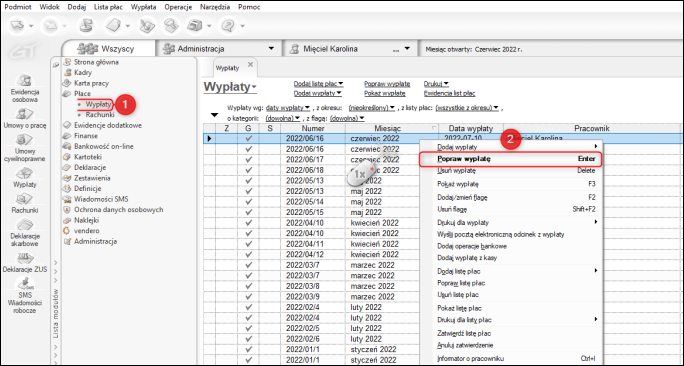Choose Dodaj/zmień flagę context entry
The image size is (684, 366).
coord(511,197)
